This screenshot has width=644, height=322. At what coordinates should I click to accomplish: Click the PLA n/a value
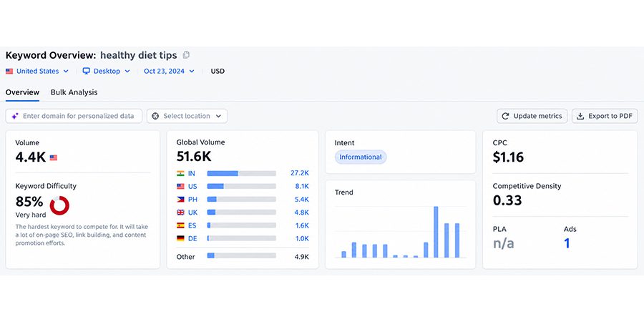(x=504, y=243)
